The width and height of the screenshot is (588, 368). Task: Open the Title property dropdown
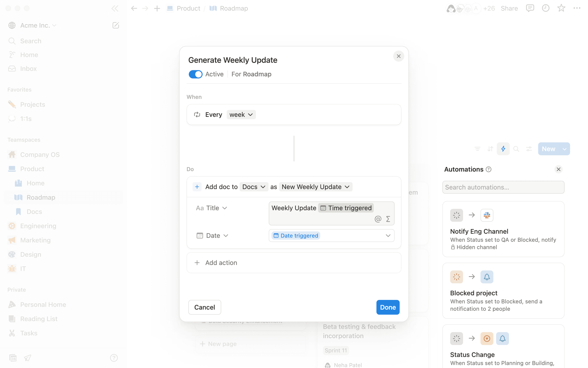click(x=211, y=208)
